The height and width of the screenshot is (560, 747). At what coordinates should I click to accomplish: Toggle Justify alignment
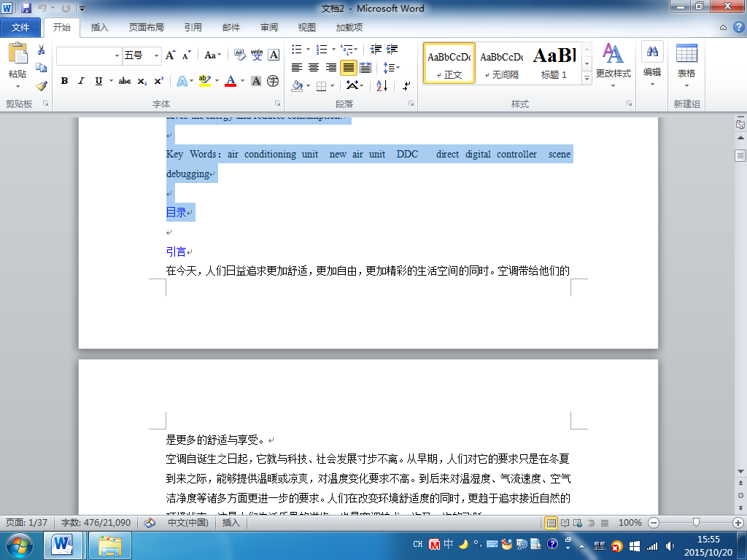pos(348,68)
